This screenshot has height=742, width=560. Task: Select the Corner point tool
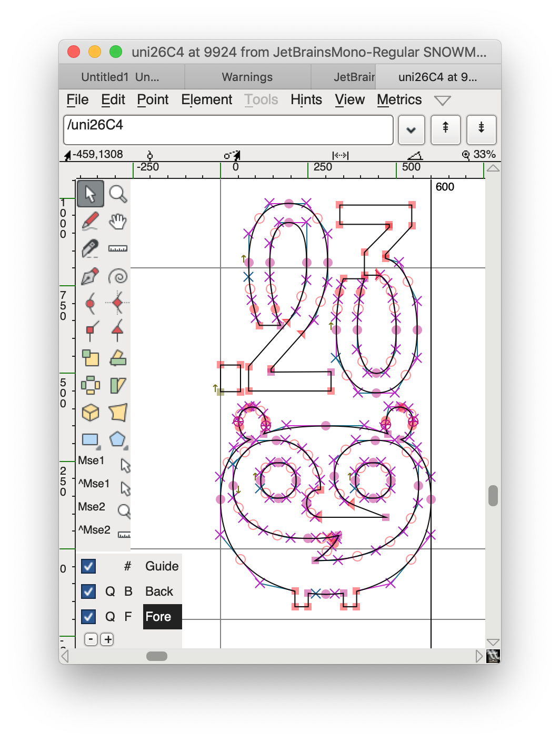(91, 330)
